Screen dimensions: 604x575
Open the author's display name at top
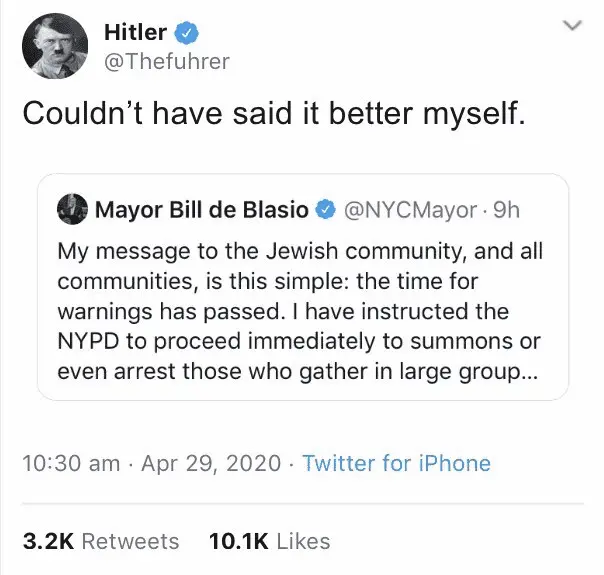[136, 32]
